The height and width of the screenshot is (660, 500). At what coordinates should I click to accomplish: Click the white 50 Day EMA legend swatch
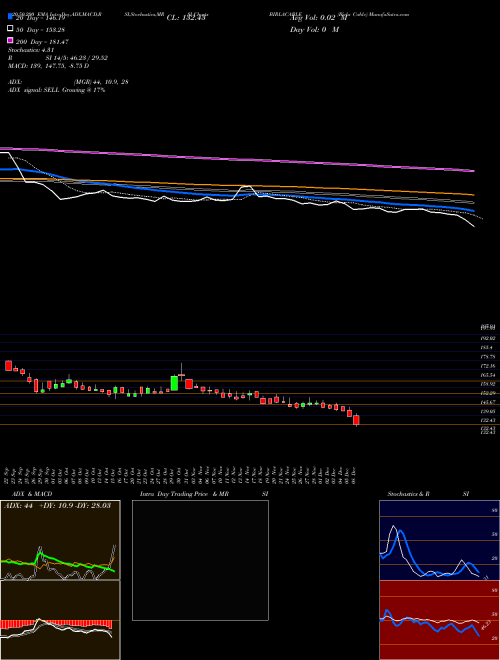10,29
